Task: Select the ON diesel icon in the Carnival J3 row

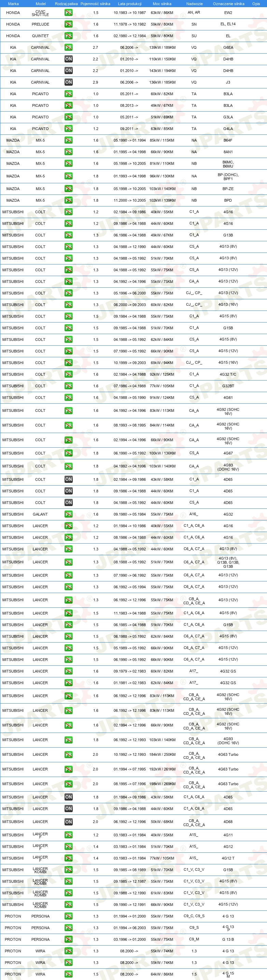Action: pyautogui.click(x=69, y=82)
